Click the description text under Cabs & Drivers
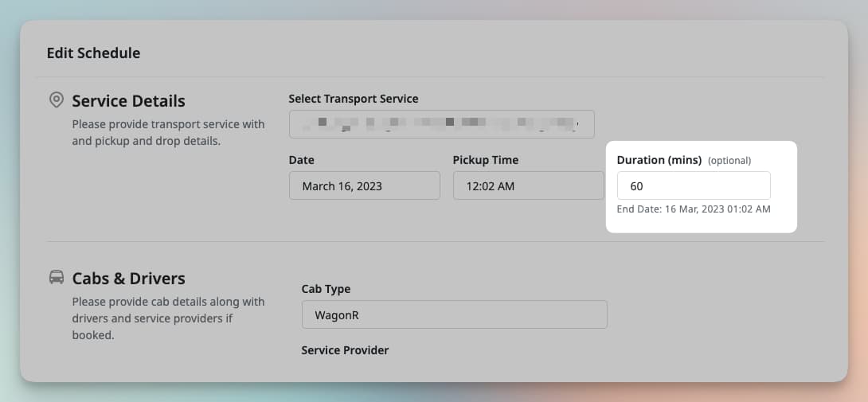The width and height of the screenshot is (868, 402). (168, 318)
